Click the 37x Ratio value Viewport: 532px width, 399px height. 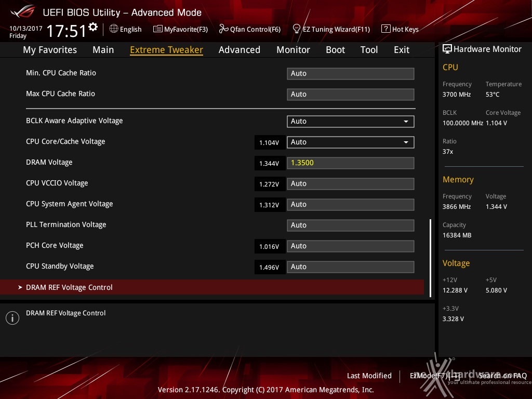[x=448, y=151]
